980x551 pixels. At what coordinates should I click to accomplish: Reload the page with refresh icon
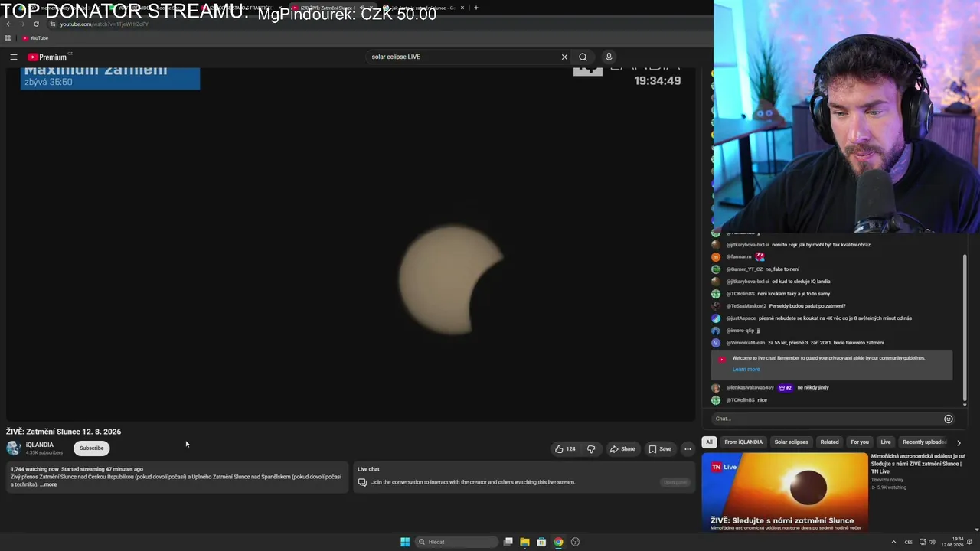(x=36, y=24)
